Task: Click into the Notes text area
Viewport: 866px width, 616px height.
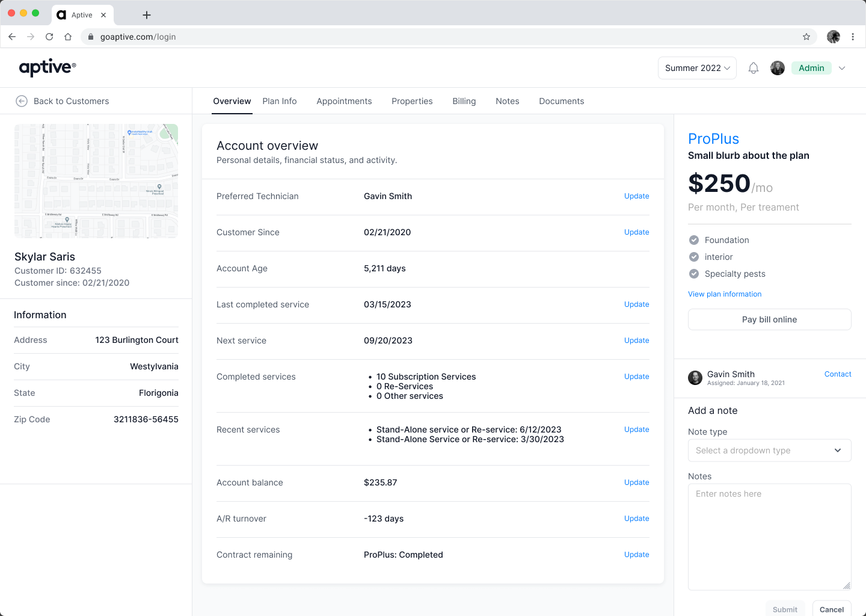Action: pyautogui.click(x=770, y=537)
